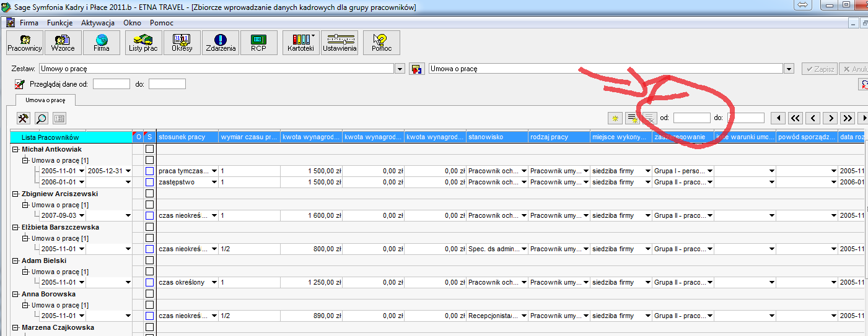Screen dimensions: 868x336
Task: Collapse the Zbigniew Arciszewski tree node
Action: [x=15, y=194]
